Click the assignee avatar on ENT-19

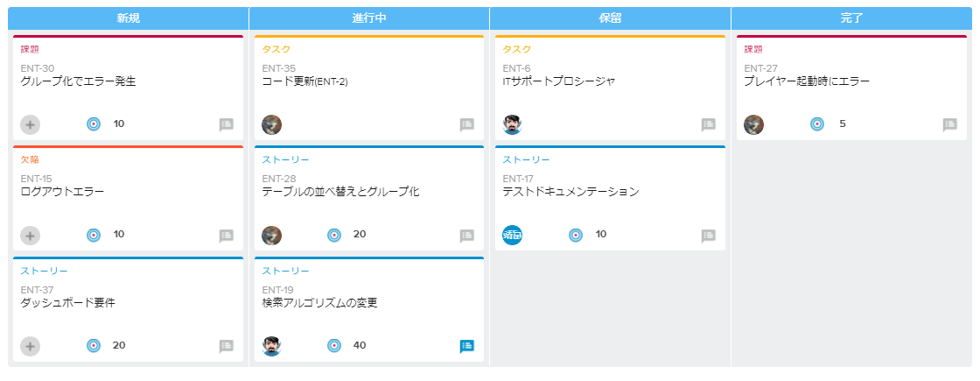pyautogui.click(x=271, y=346)
